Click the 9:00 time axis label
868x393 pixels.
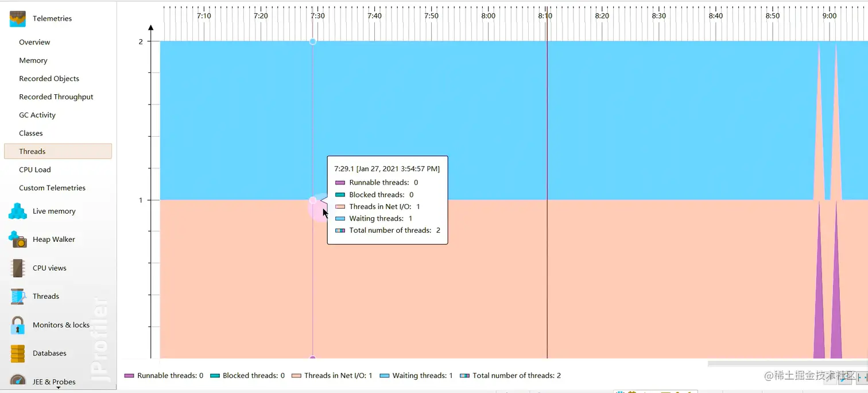(829, 16)
